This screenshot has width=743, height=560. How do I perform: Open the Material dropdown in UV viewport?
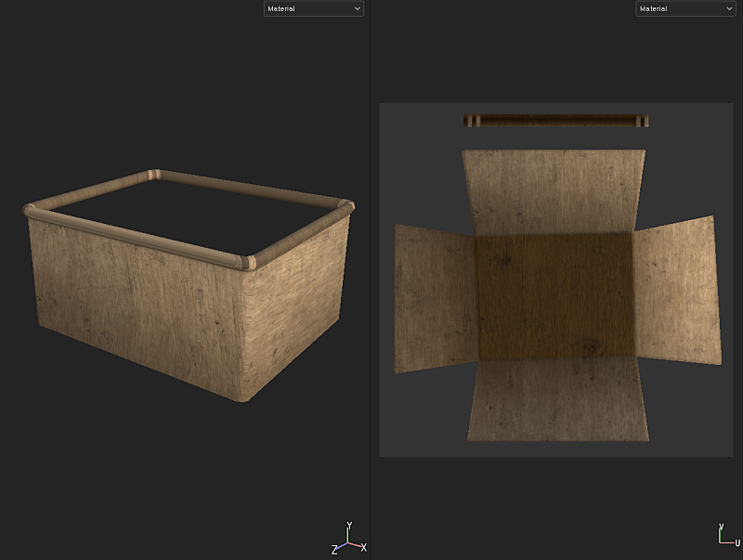pos(685,8)
